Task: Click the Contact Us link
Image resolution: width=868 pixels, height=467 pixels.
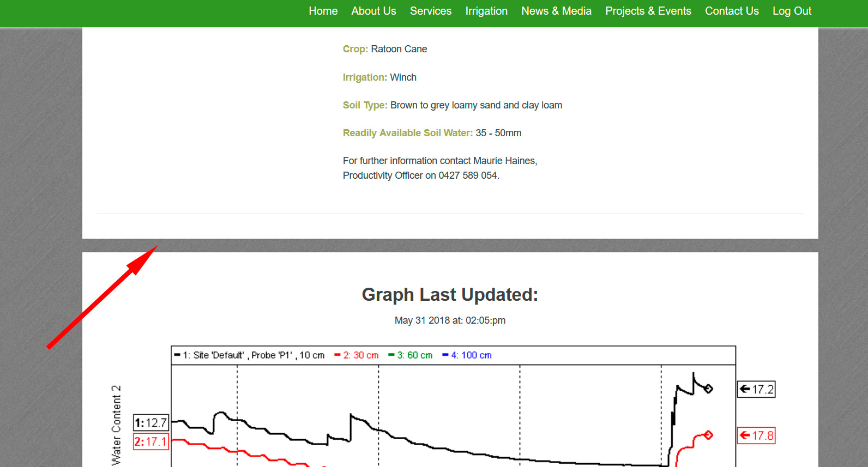Action: coord(731,11)
